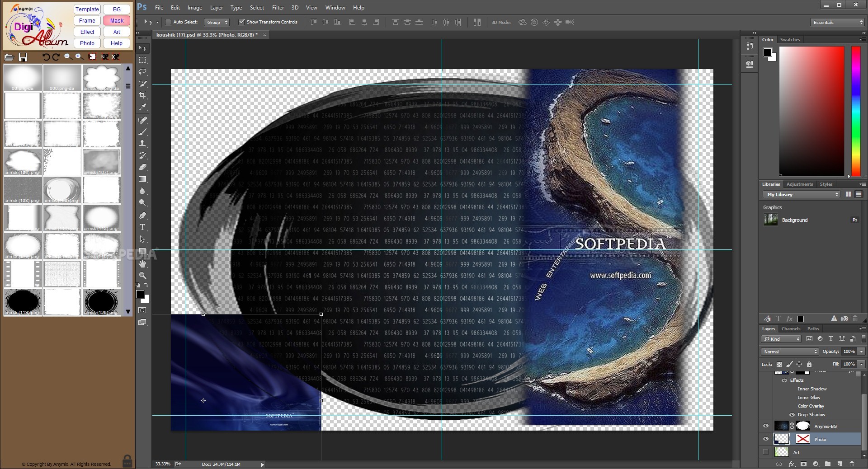Switch to the Swatches tab
Screen dimensions: 868x469
click(790, 40)
